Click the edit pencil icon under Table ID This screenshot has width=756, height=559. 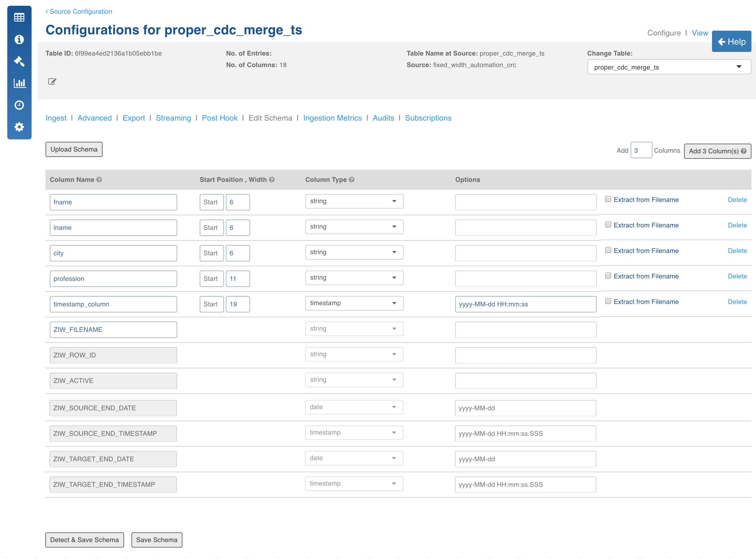(52, 82)
